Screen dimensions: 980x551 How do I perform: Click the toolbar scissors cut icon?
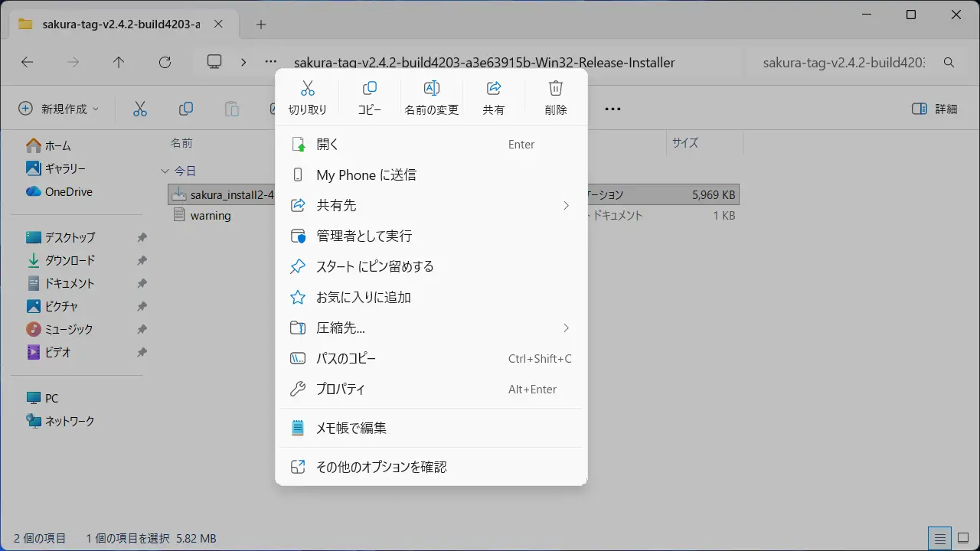(139, 109)
